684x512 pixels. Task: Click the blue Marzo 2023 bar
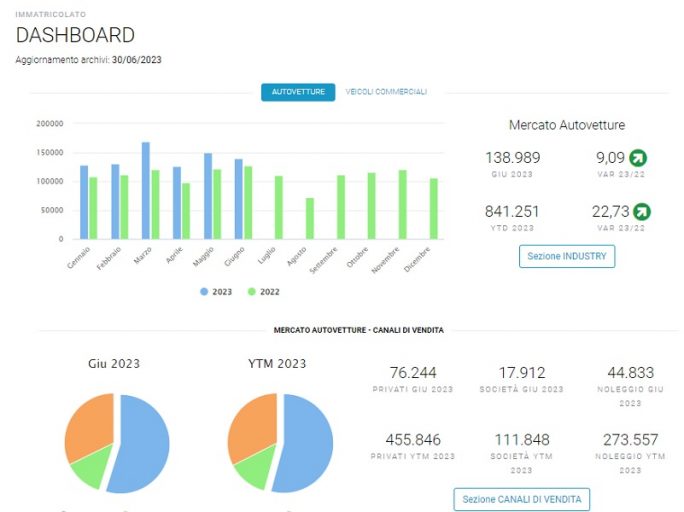click(146, 191)
